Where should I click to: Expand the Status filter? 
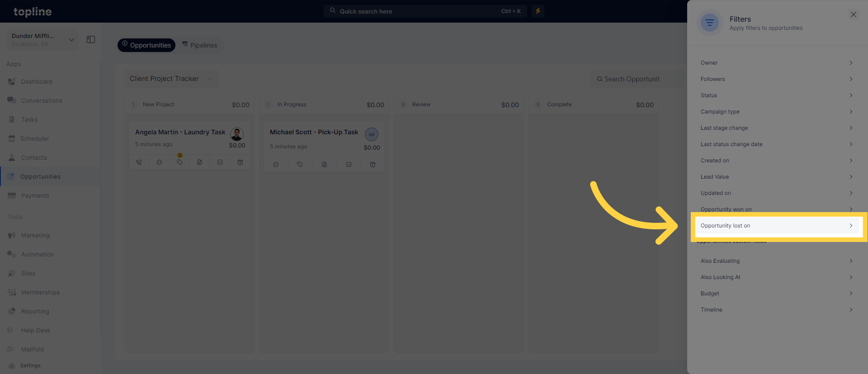(777, 95)
